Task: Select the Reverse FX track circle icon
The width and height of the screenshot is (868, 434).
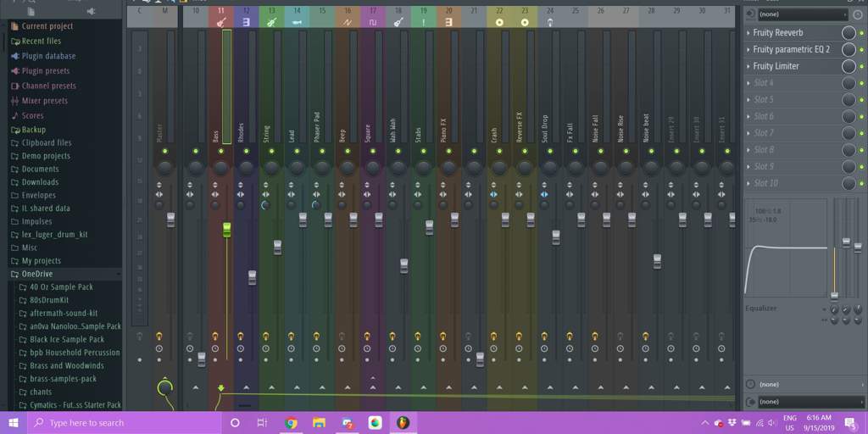Action: click(525, 22)
